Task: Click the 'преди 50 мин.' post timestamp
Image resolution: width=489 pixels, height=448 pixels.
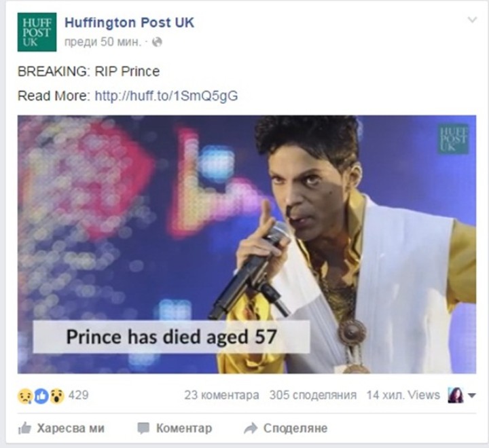Action: pos(103,42)
